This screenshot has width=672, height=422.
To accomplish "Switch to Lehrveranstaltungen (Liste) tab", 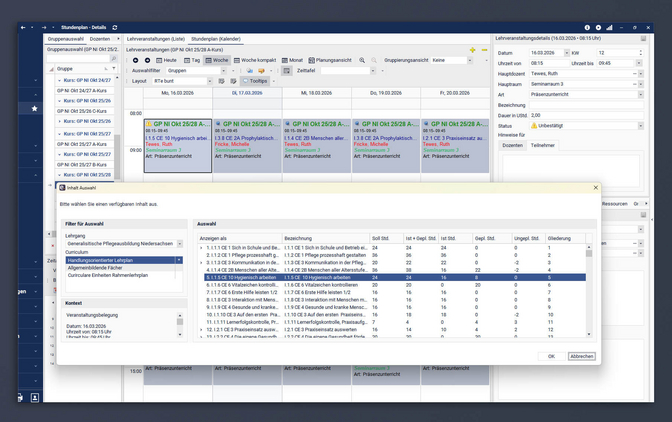I will 155,39.
